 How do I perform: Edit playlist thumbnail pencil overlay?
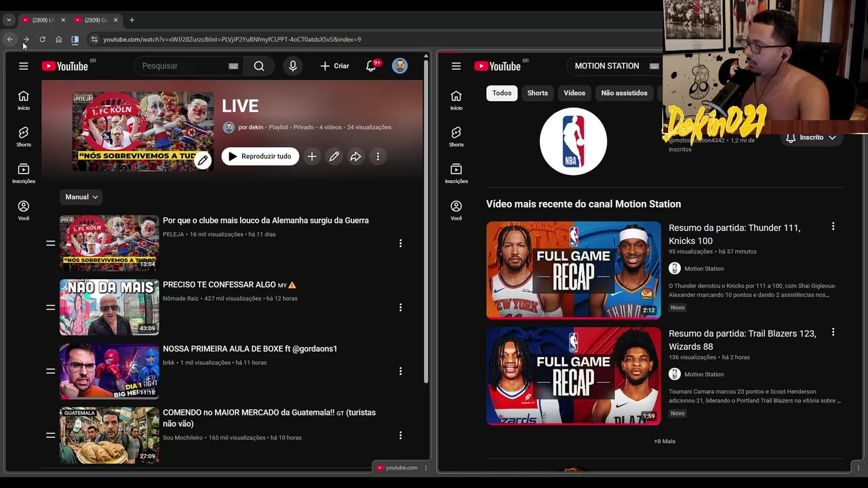click(203, 161)
